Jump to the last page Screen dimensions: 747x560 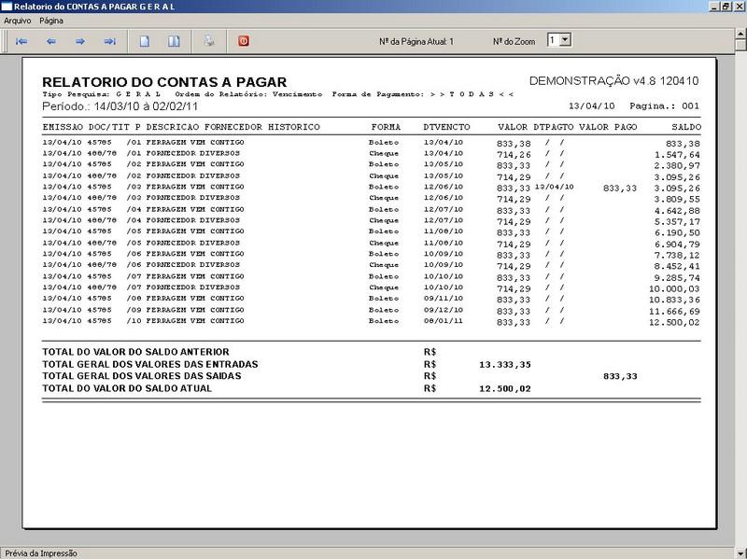(x=109, y=41)
